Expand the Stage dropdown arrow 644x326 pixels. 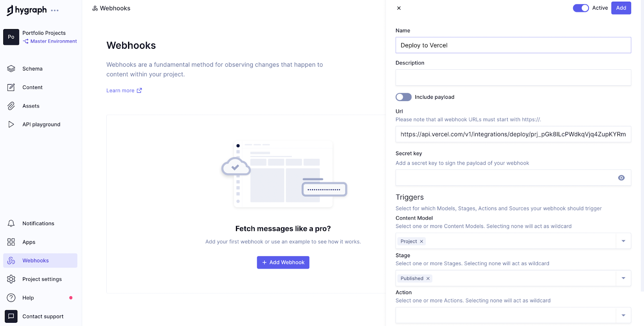click(623, 278)
